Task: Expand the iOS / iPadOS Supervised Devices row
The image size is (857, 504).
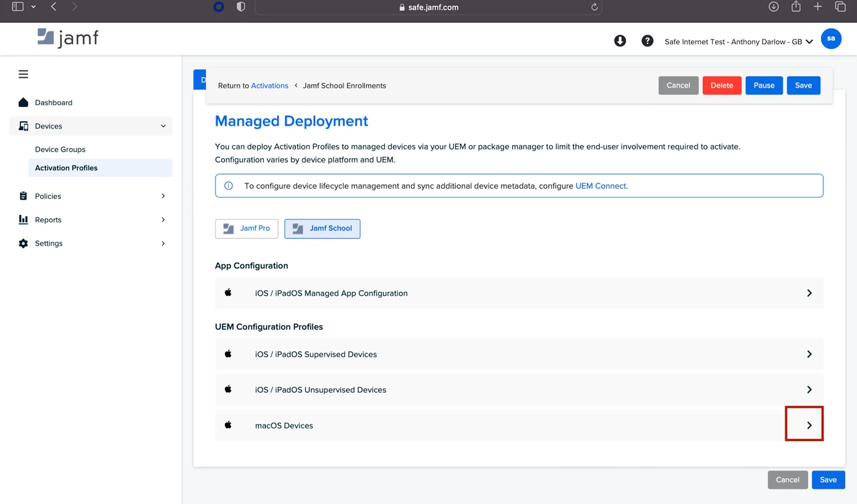Action: 519,354
